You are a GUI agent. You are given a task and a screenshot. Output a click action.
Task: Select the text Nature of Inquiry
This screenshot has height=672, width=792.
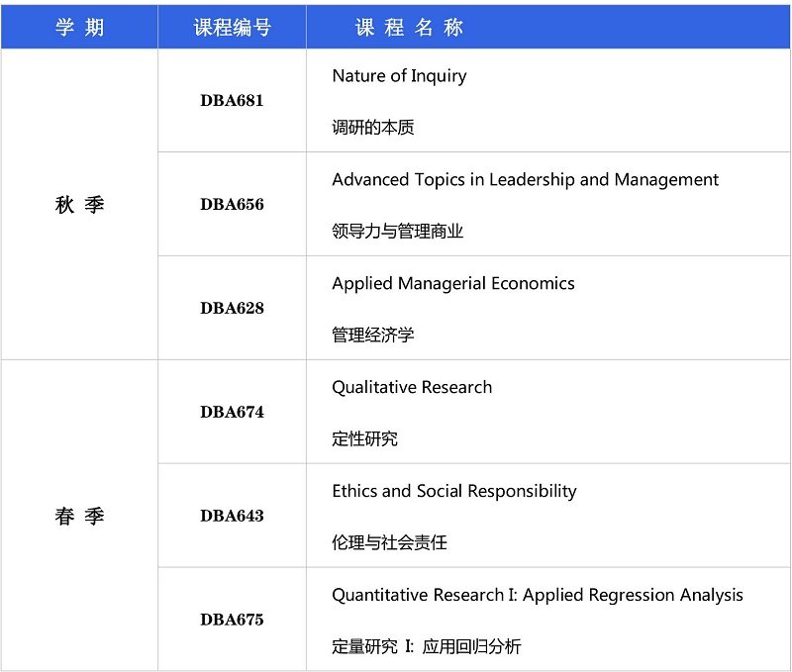tap(399, 76)
